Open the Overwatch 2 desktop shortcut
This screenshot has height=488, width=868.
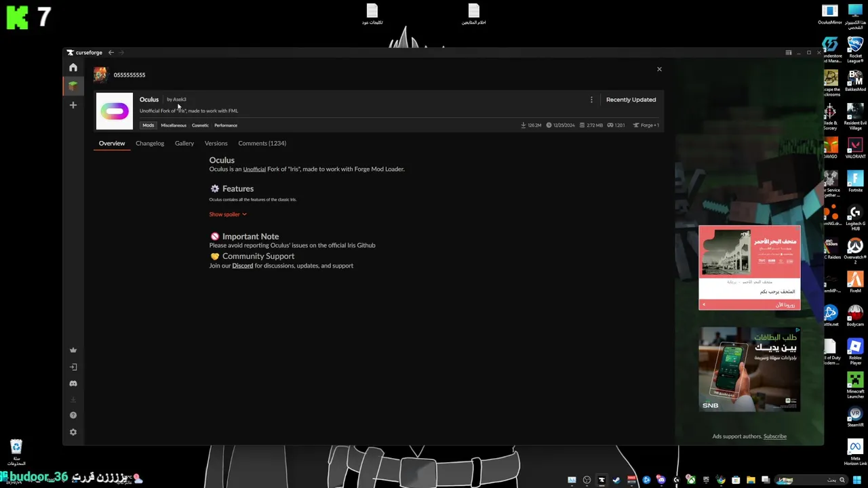pos(855,250)
